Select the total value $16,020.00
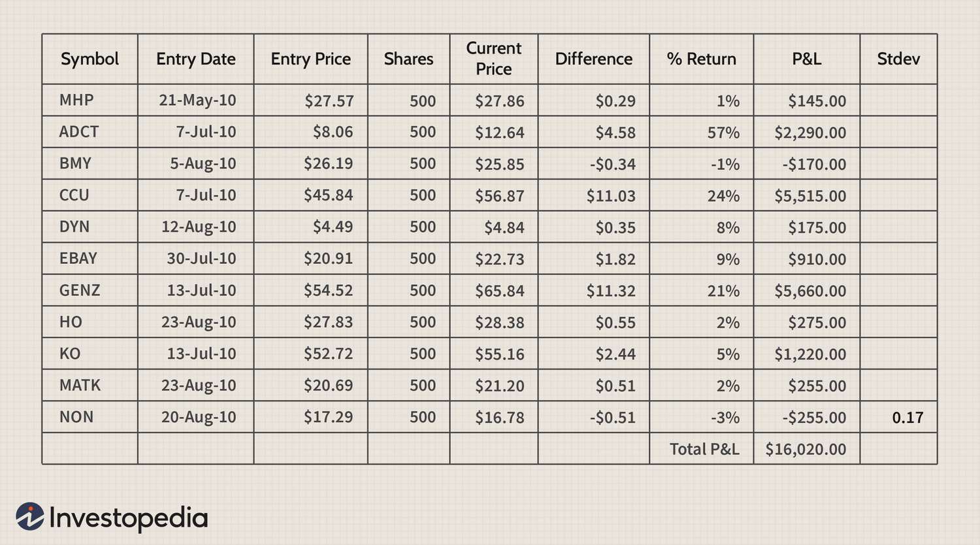Screen dimensions: 980x545 tap(806, 449)
